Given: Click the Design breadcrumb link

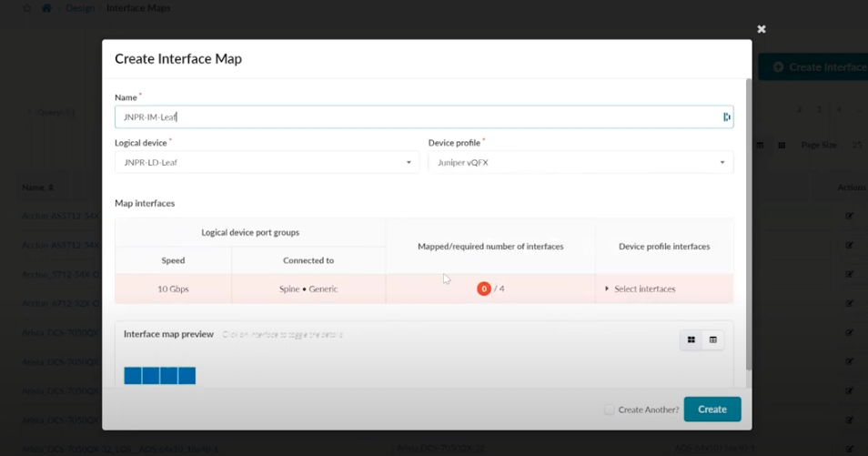Looking at the screenshot, I should 80,8.
